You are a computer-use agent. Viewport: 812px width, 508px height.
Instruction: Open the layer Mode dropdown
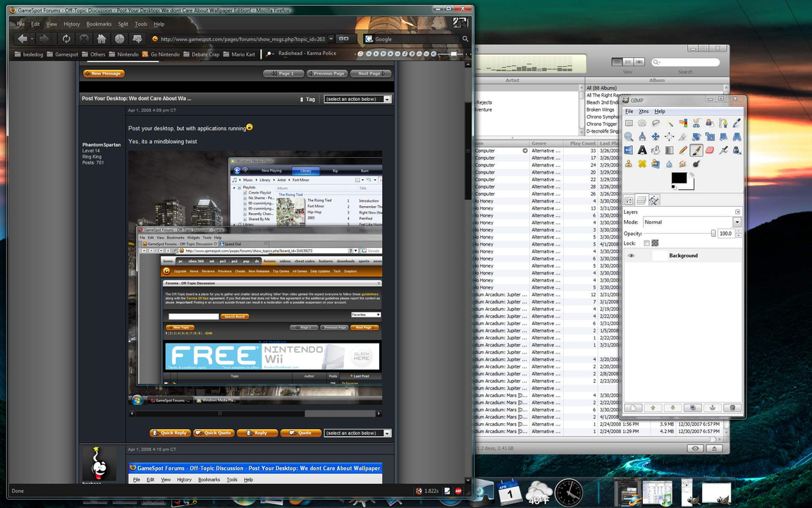pyautogui.click(x=737, y=222)
